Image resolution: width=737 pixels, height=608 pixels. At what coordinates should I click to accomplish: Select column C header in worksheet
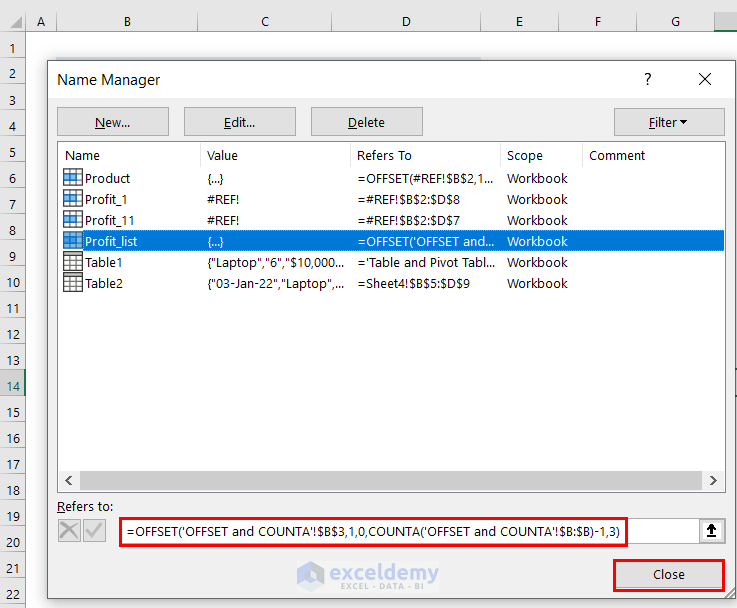pos(265,22)
